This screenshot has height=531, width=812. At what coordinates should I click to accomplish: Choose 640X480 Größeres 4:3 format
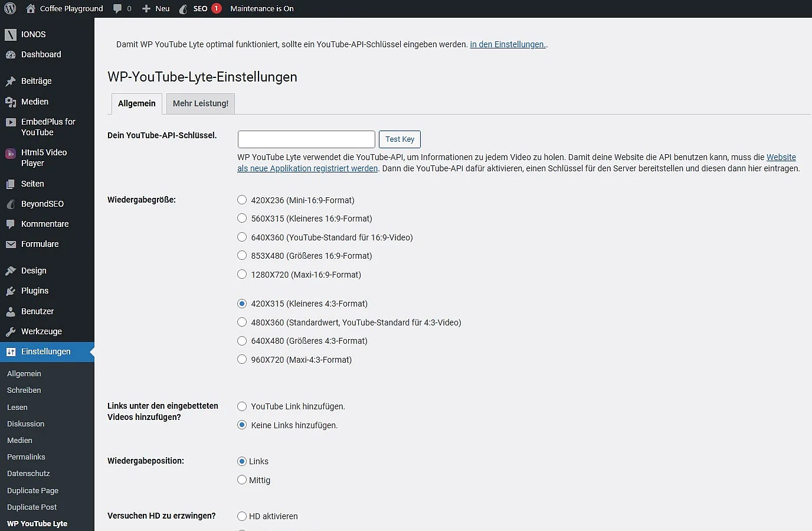tap(242, 340)
